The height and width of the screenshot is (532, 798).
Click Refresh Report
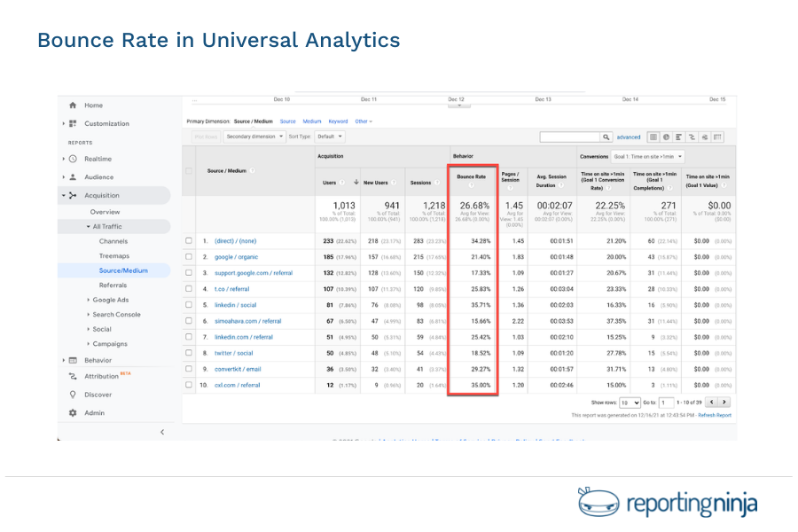pos(715,415)
